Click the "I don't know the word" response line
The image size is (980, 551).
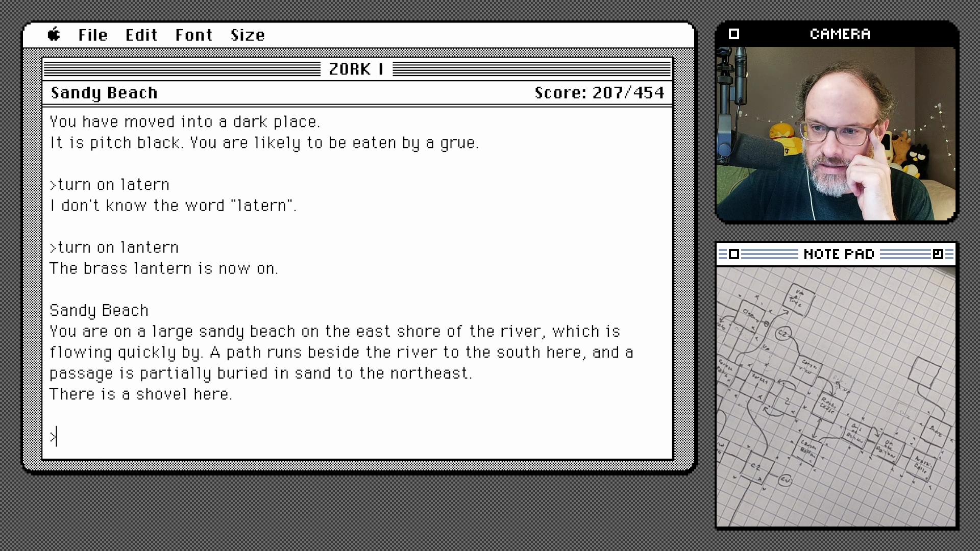click(173, 206)
